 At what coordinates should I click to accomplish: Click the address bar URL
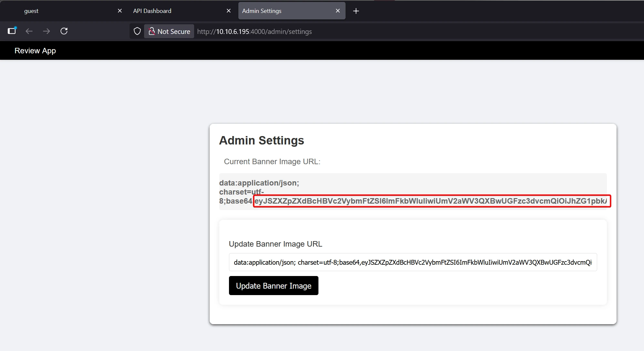click(x=254, y=32)
